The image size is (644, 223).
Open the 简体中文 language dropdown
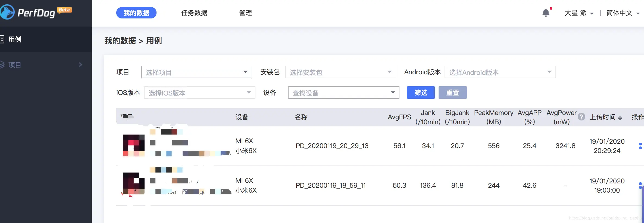(623, 13)
